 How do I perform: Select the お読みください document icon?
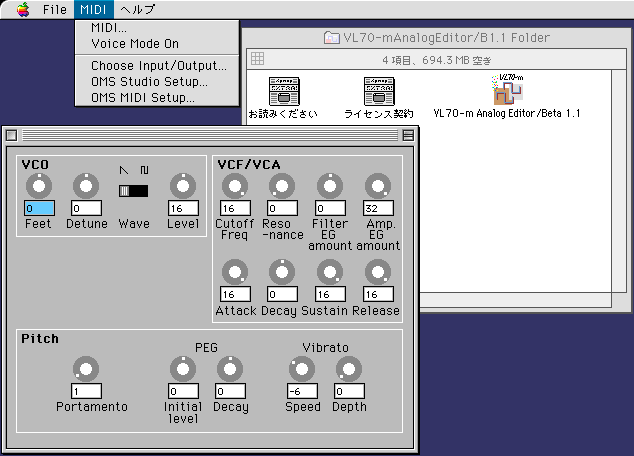click(x=284, y=91)
